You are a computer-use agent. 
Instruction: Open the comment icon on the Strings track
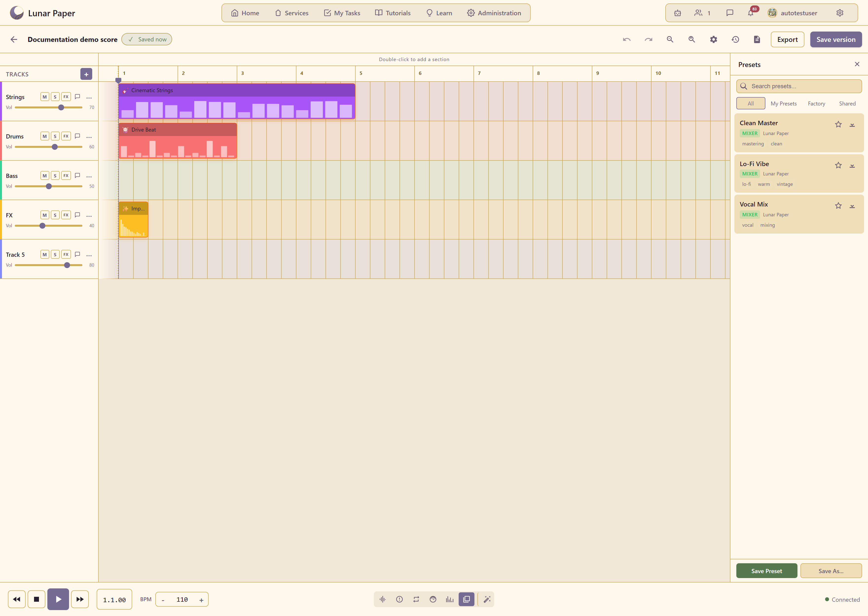[77, 97]
